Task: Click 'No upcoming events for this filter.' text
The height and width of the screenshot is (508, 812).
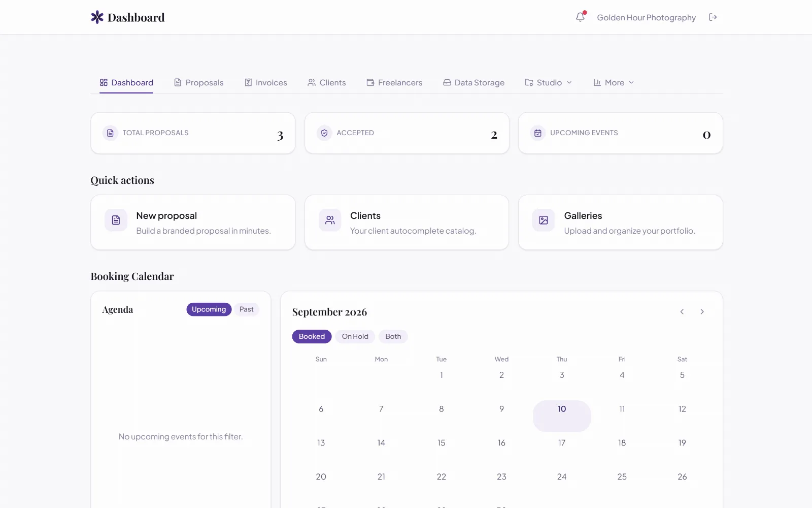Action: [x=181, y=436]
